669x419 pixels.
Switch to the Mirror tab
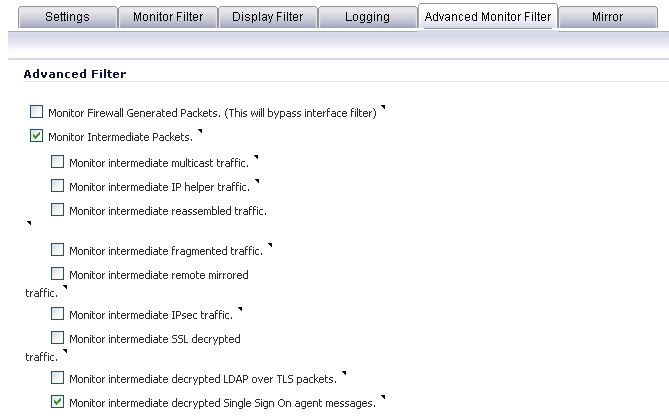[x=607, y=17]
